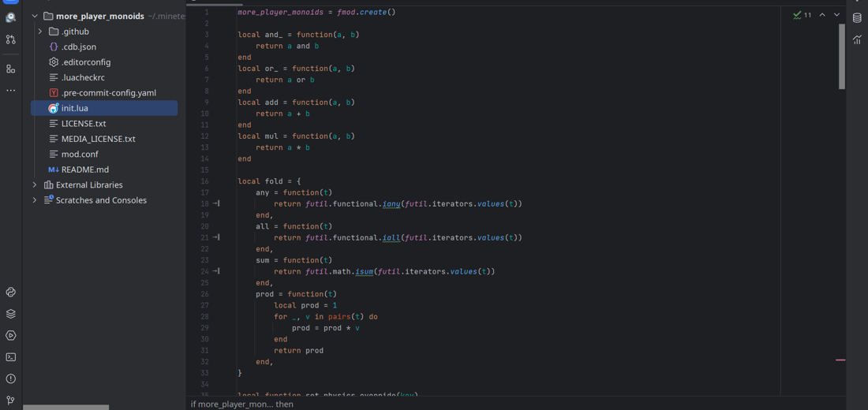
Task: Expand External Libraries node
Action: 35,184
